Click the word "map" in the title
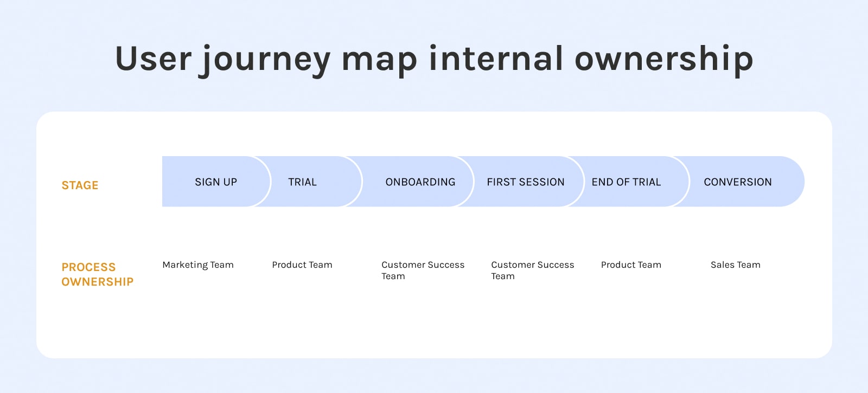The width and height of the screenshot is (868, 393). [x=379, y=60]
